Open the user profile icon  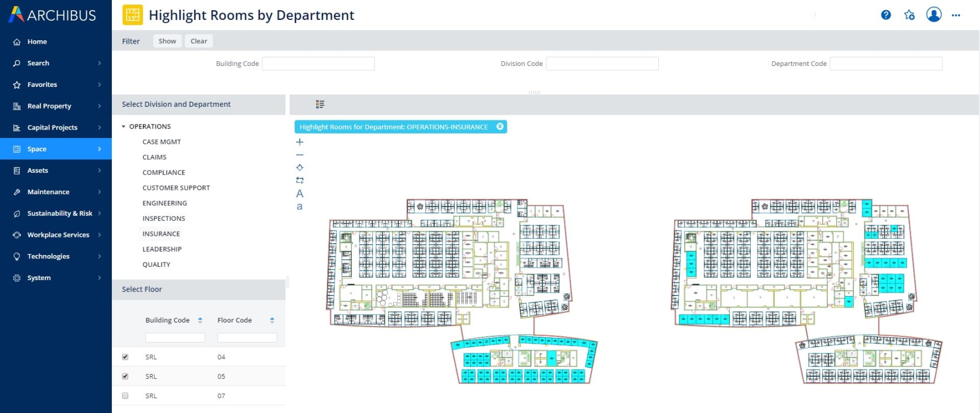pos(933,15)
